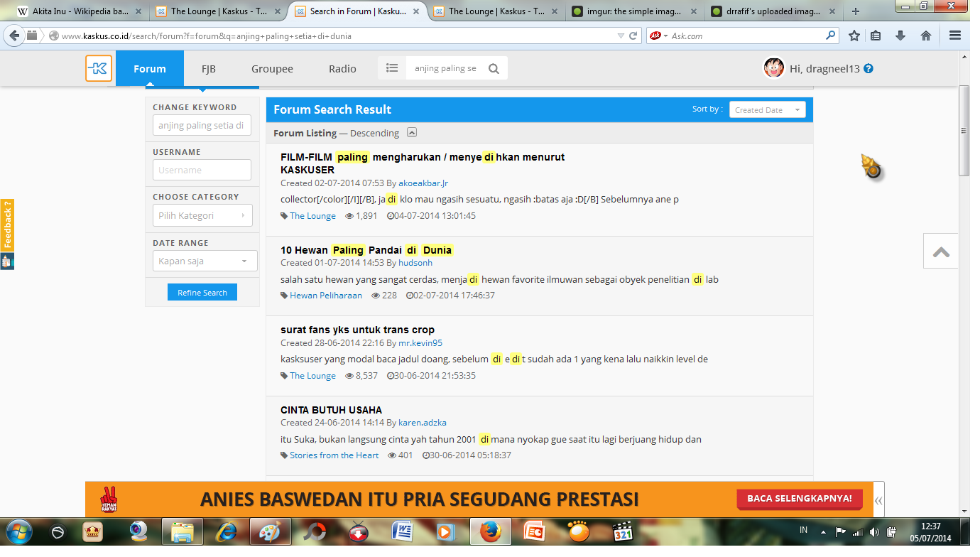This screenshot has width=980, height=557.
Task: Click the dragneel13 user avatar
Action: click(773, 68)
